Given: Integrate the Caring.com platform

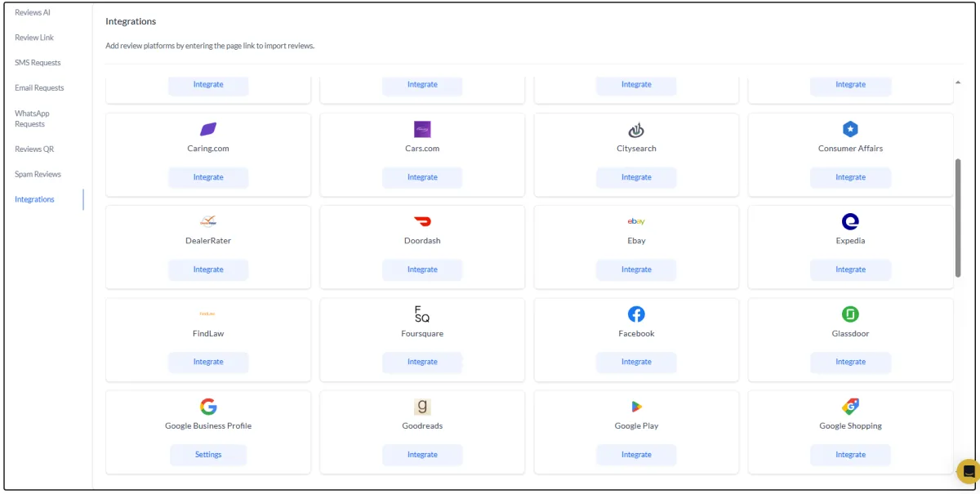Looking at the screenshot, I should tap(208, 177).
